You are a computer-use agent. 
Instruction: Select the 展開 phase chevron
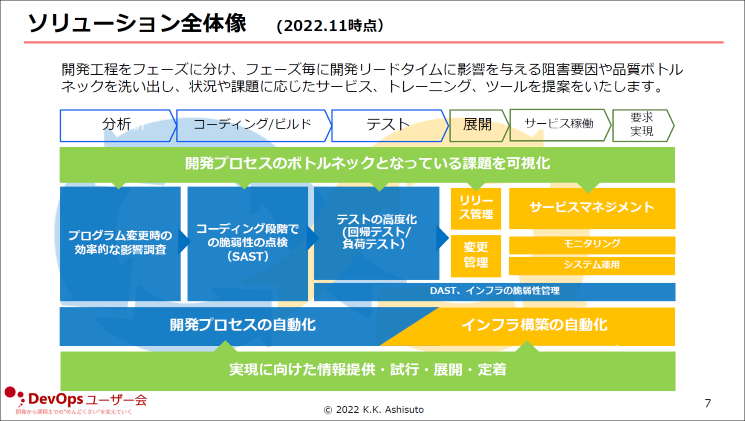point(475,125)
